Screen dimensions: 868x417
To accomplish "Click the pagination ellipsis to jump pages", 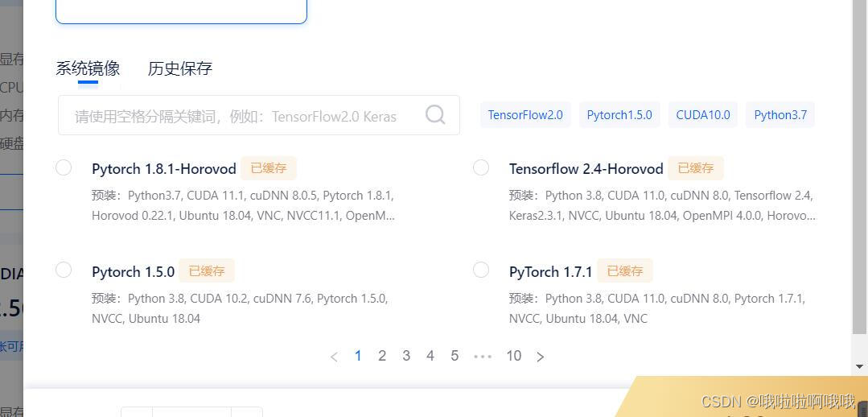I will tap(483, 357).
